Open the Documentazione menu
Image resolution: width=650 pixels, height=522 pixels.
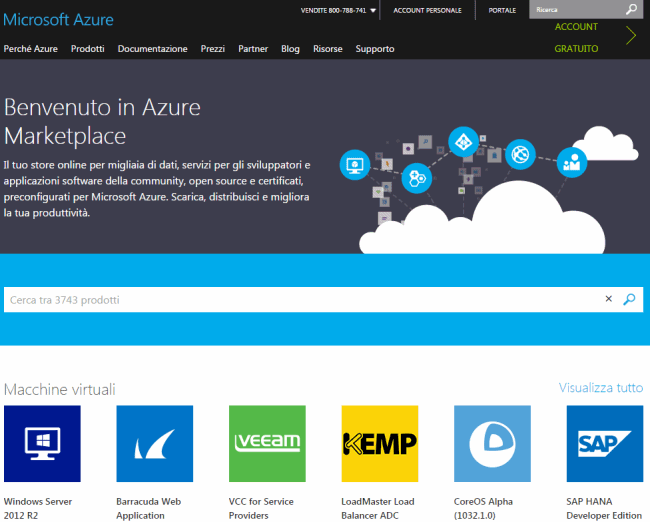pos(153,49)
